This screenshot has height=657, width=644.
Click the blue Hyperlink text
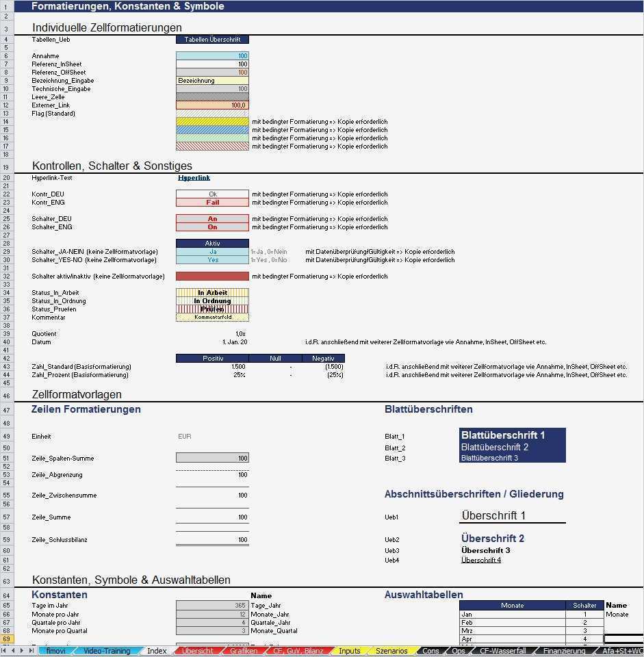pyautogui.click(x=194, y=177)
